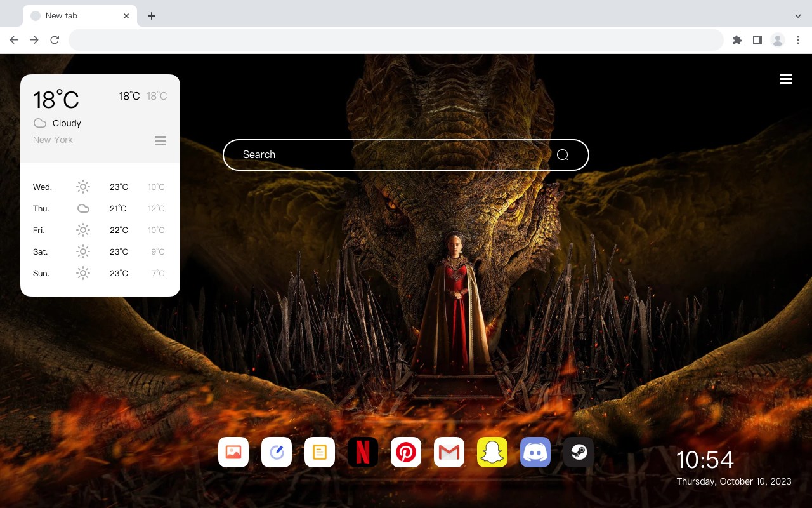Close the New tab tab
812x508 pixels.
[127, 16]
